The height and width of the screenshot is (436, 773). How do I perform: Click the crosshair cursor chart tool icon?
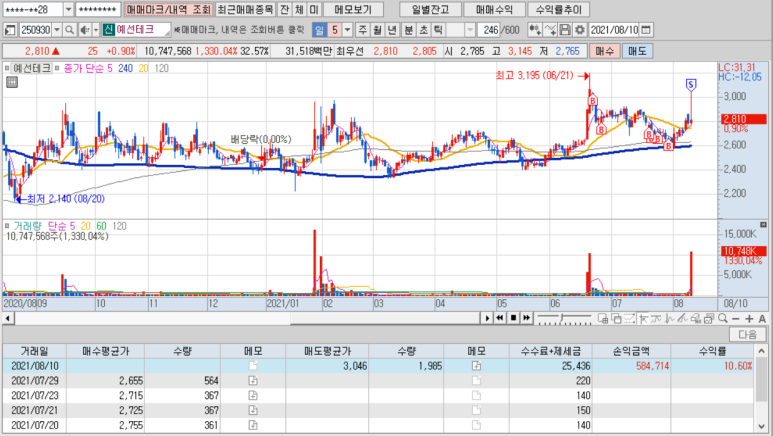click(x=643, y=319)
